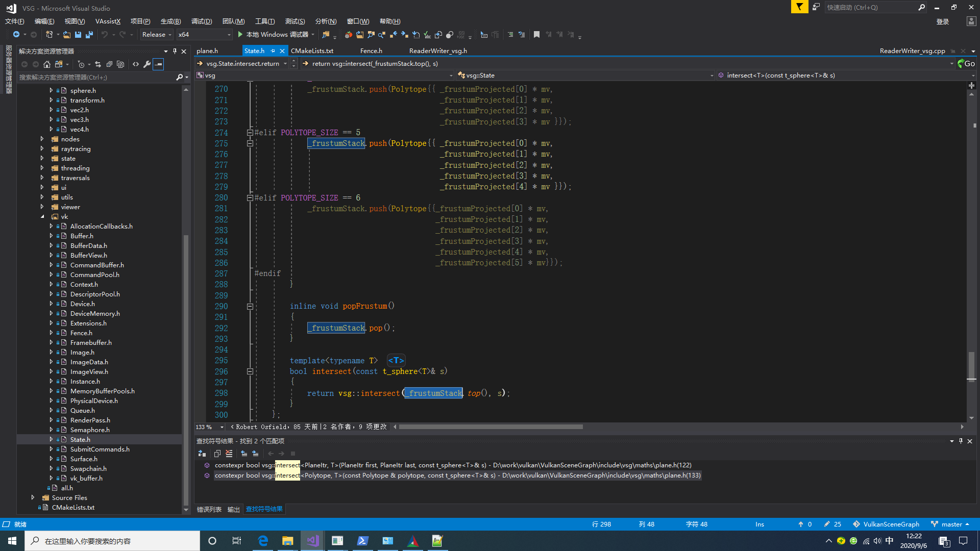
Task: Click the Undo toolbar icon
Action: [x=105, y=35]
